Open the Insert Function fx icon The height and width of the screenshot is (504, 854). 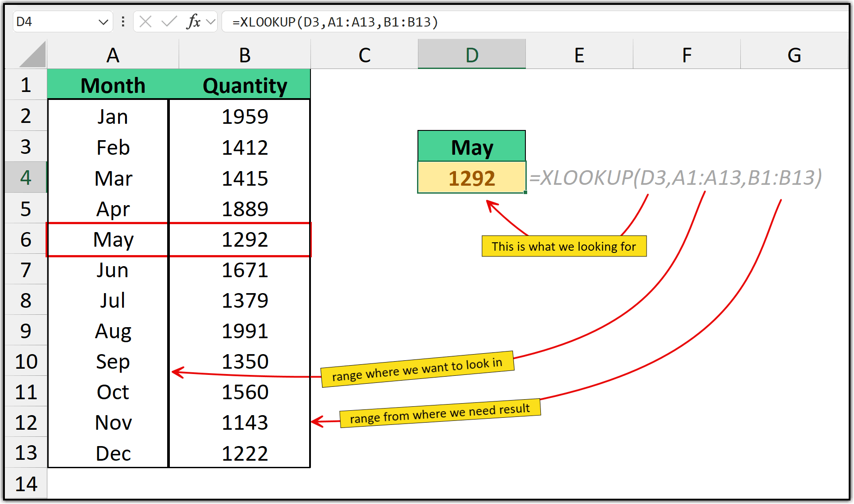[x=193, y=22]
